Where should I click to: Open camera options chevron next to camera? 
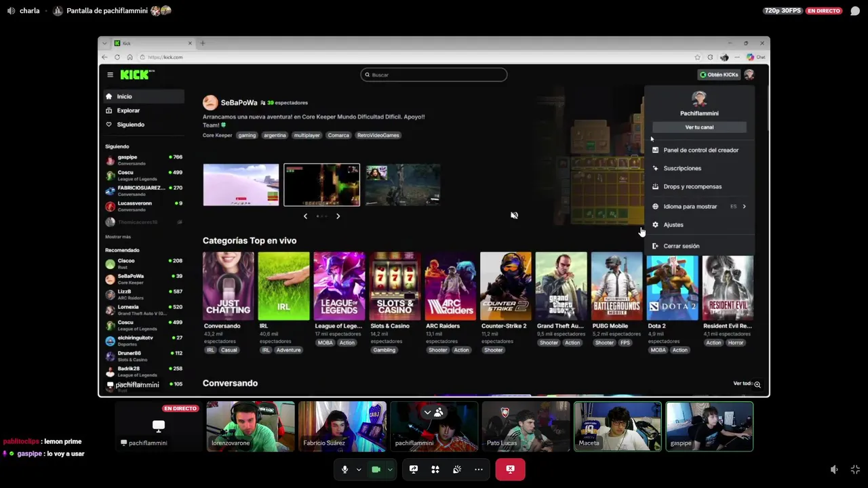point(390,469)
